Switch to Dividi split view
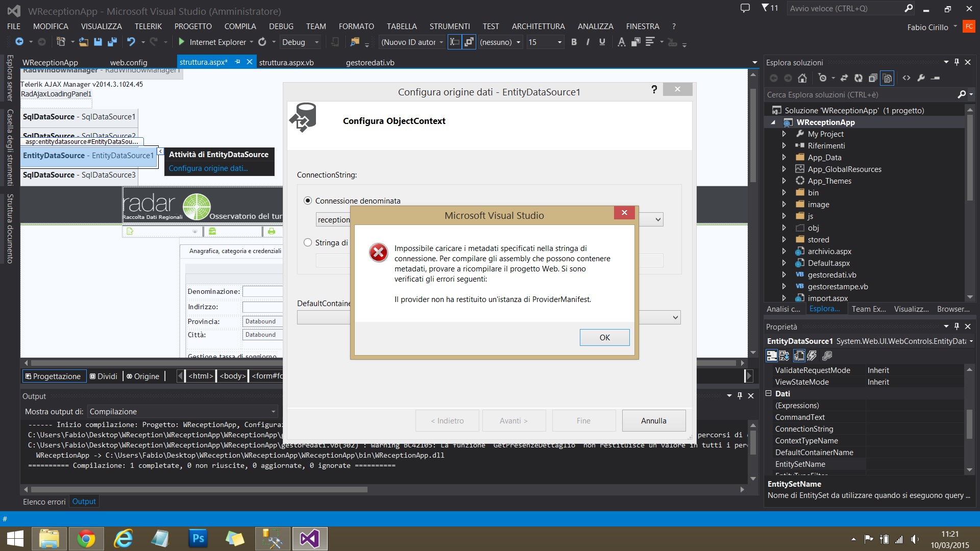 pyautogui.click(x=104, y=376)
